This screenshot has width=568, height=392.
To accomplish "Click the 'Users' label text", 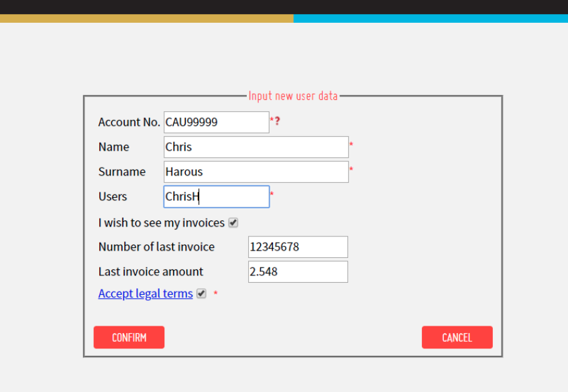I will [x=113, y=196].
